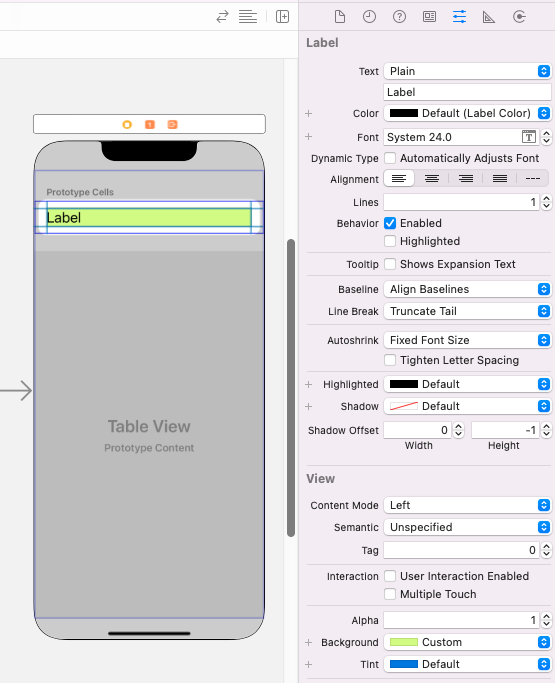Screen dimensions: 555x683
Task: Set alignment to natural (dashes)
Action: tap(532, 179)
